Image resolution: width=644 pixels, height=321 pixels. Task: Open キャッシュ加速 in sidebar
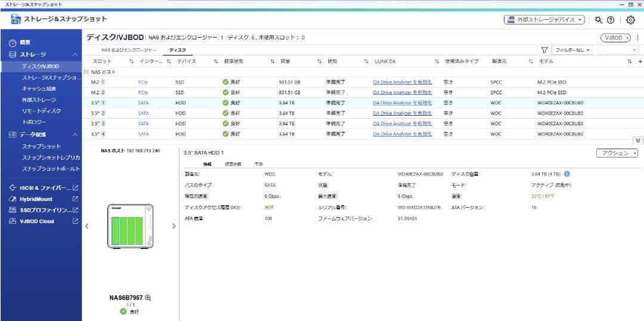[39, 88]
